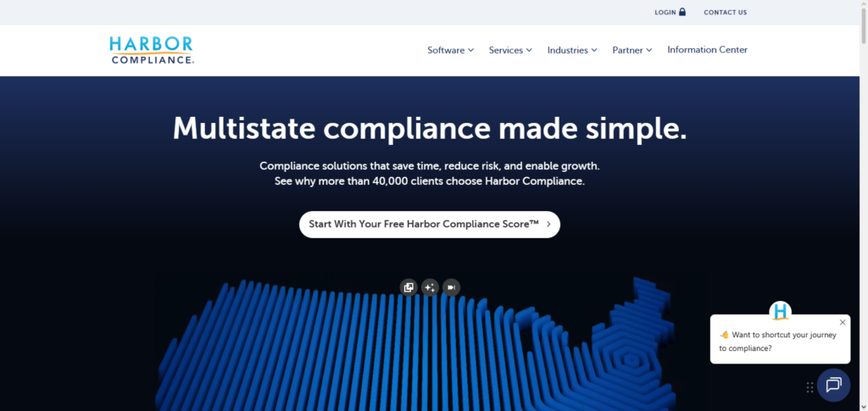Click the skip-forward overlay icon on video

[x=452, y=287]
